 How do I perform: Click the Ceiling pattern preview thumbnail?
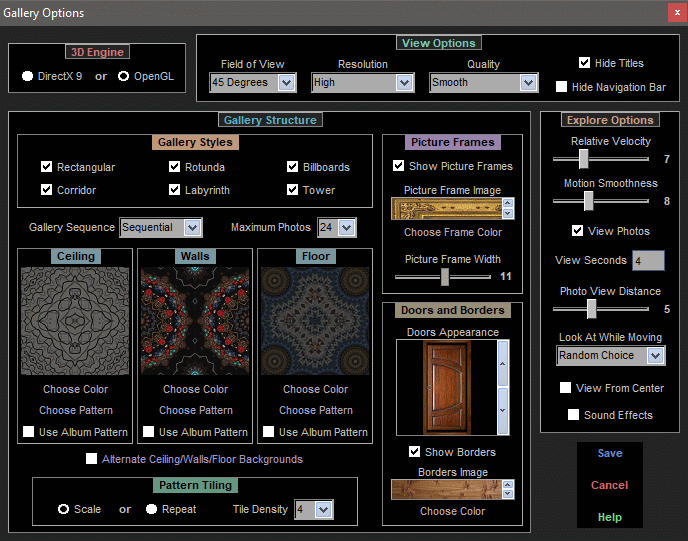click(76, 320)
